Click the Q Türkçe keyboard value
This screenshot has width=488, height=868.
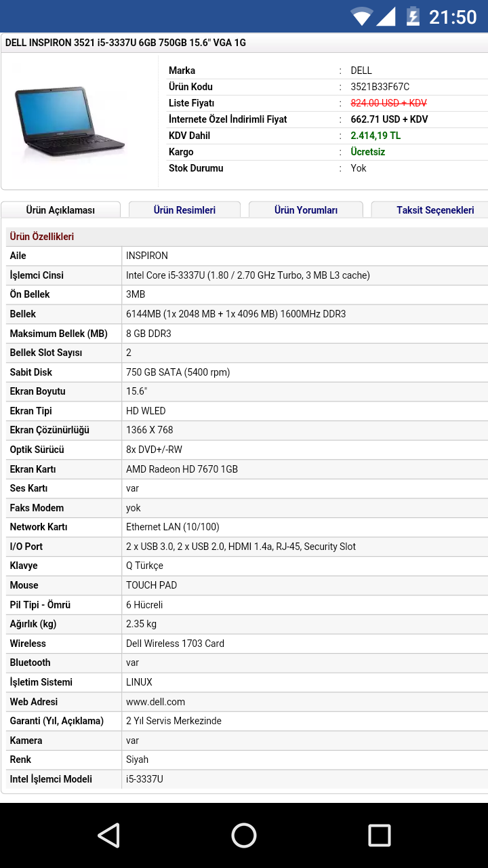144,566
